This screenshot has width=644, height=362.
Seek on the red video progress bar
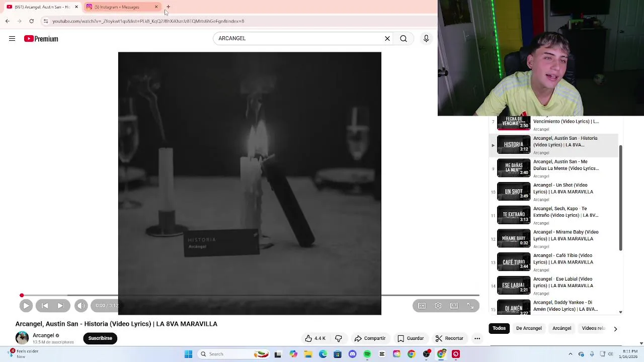[x=250, y=296]
